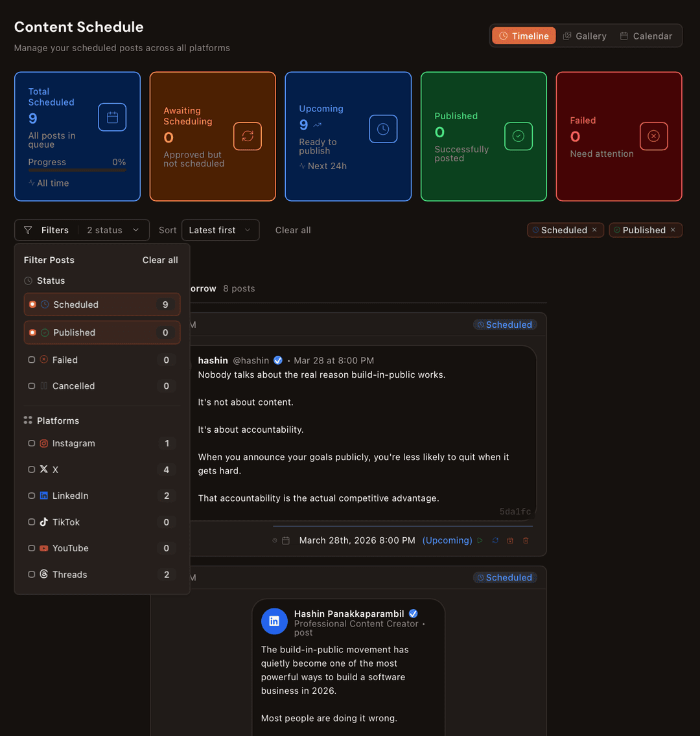Click 'Next 24h' in Upcoming card

pos(327,166)
